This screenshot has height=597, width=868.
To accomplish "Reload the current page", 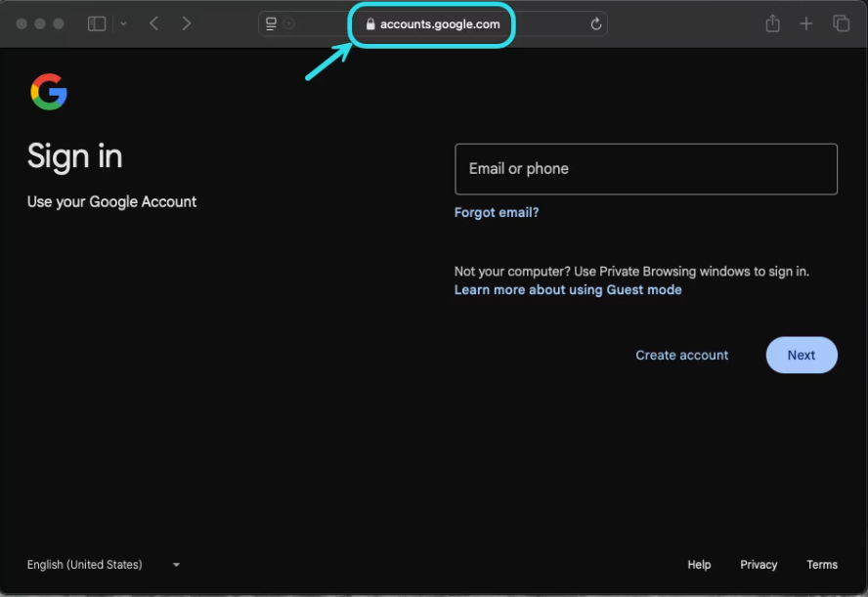I will coord(596,24).
